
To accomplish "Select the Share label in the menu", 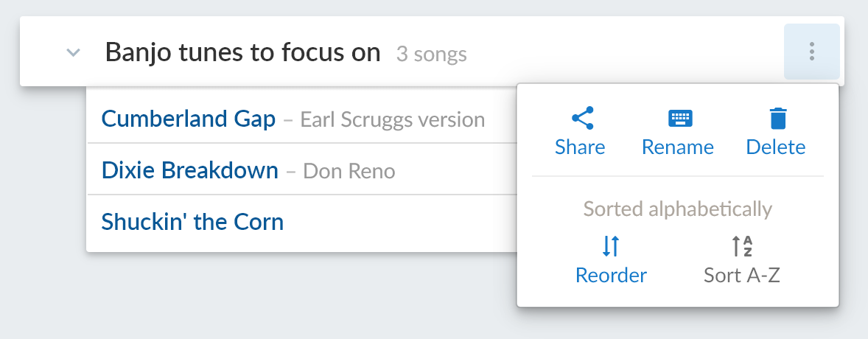I will [580, 147].
